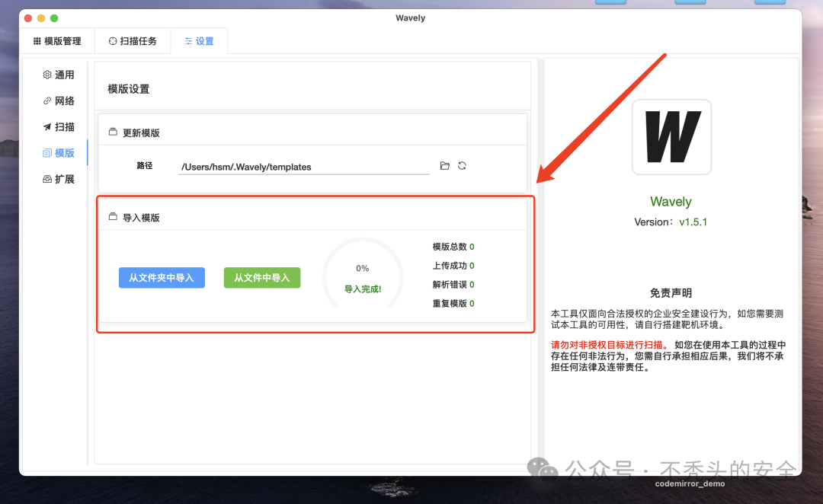Click the 重复模版 count value
The image size is (823, 504).
[472, 303]
